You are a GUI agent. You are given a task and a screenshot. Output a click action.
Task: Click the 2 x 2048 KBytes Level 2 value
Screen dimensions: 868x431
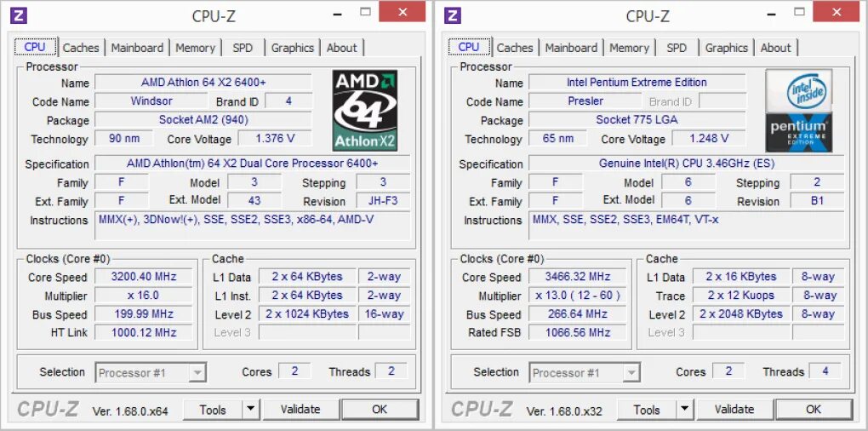pyautogui.click(x=741, y=314)
